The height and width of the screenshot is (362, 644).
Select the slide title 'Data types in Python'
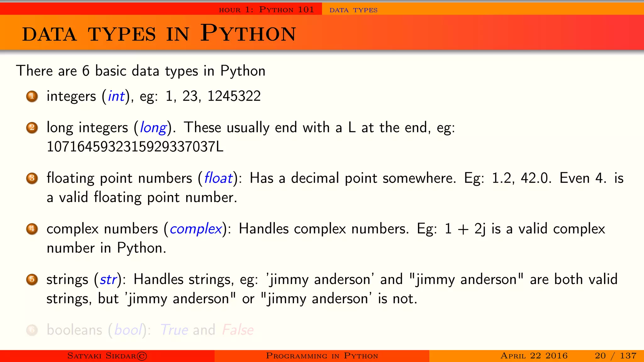[x=159, y=33]
